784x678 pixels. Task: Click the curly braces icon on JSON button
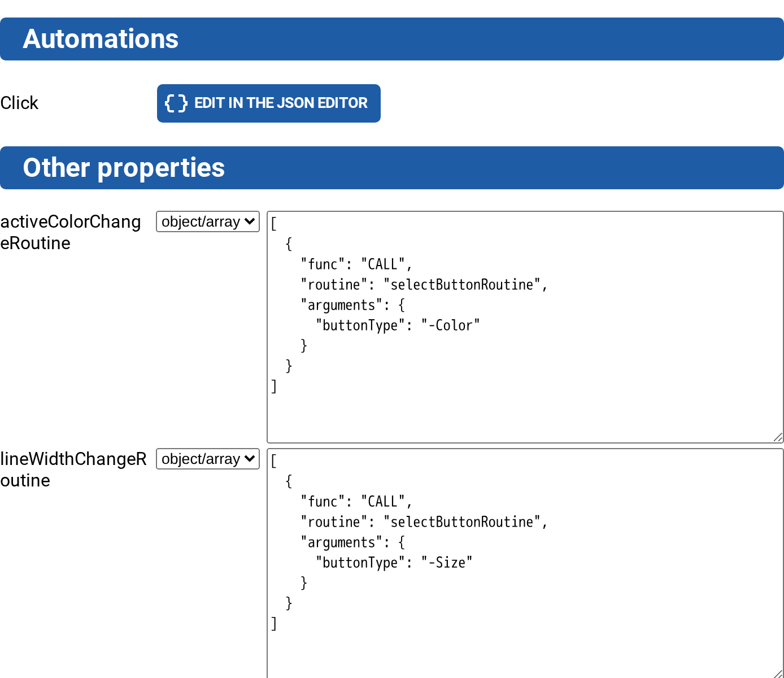176,103
